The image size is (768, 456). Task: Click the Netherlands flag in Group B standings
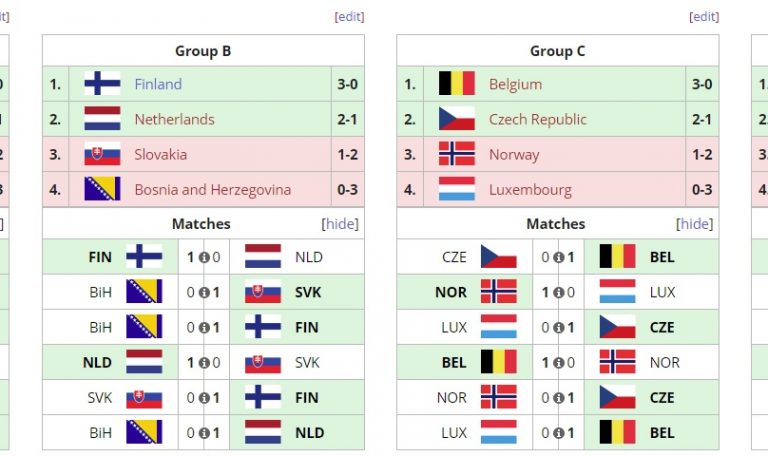102,119
